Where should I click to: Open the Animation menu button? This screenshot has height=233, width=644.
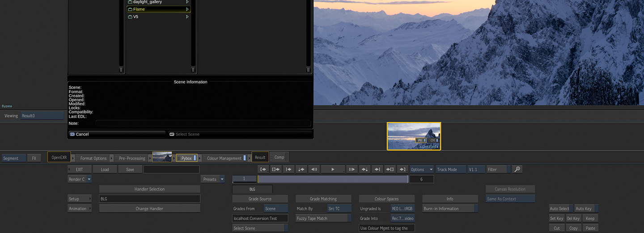(x=80, y=208)
